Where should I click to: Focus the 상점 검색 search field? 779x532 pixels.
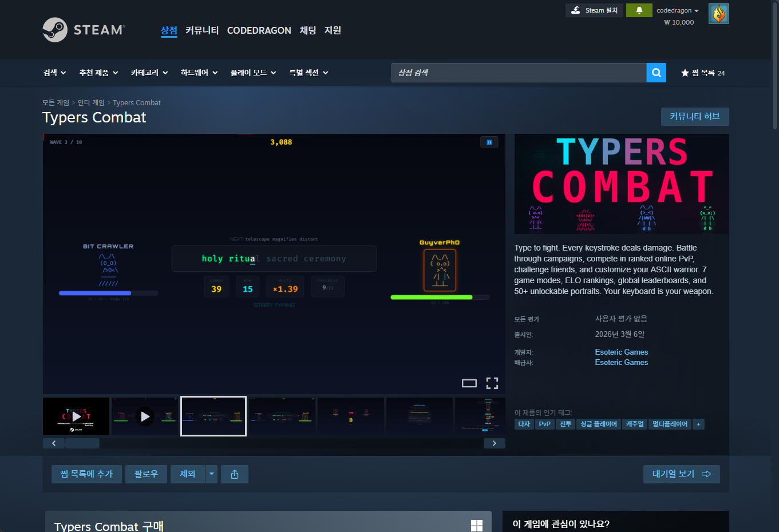[x=519, y=73]
